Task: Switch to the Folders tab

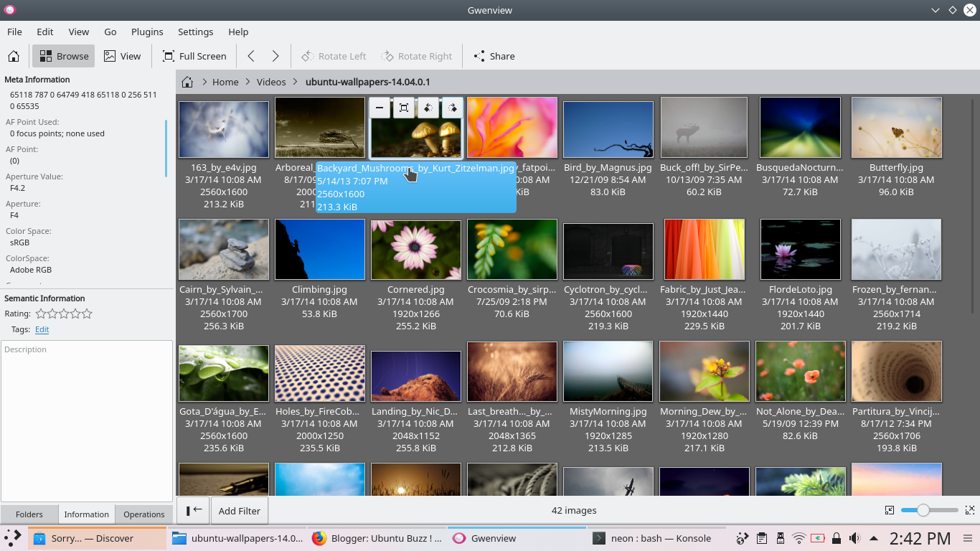Action: pyautogui.click(x=29, y=514)
